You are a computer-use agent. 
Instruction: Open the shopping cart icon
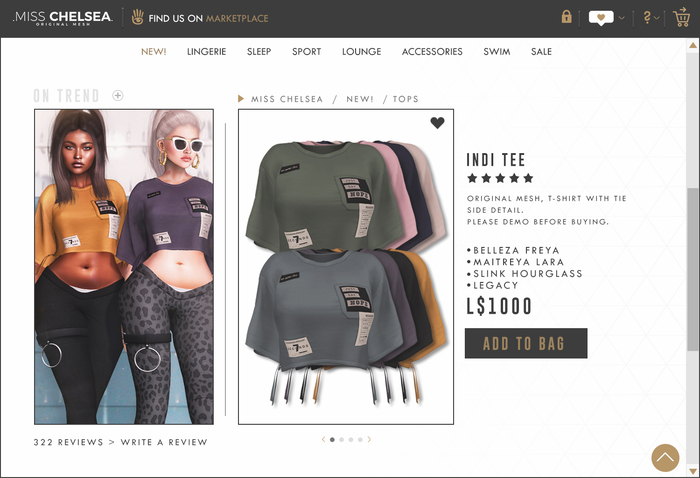click(682, 17)
